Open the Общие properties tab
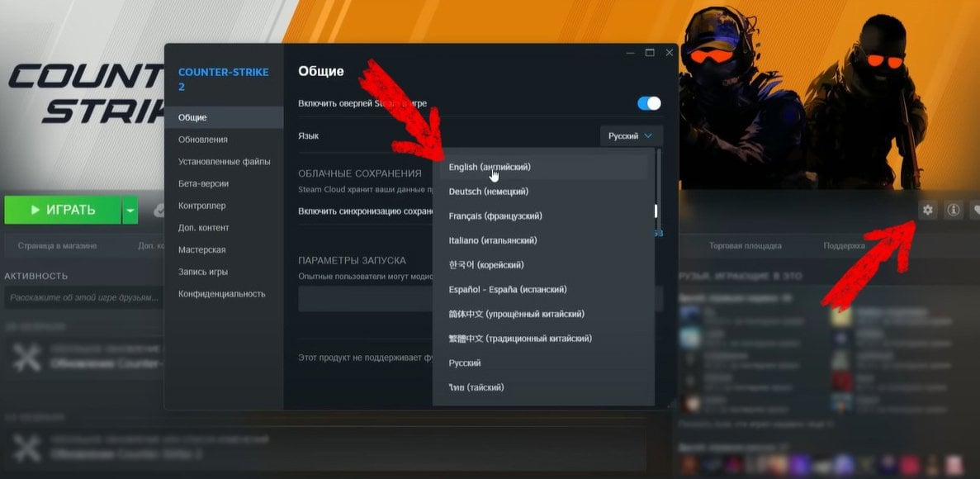The width and height of the screenshot is (980, 479). 224,117
